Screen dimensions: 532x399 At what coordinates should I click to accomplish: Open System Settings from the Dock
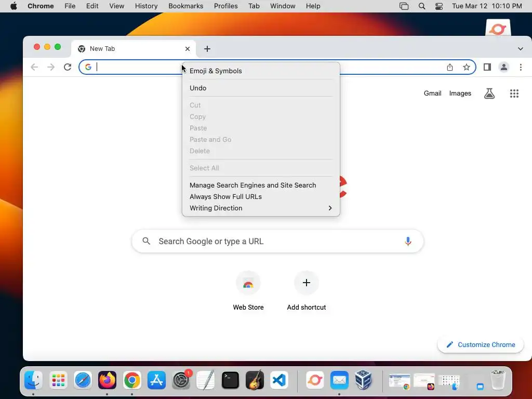pyautogui.click(x=181, y=380)
